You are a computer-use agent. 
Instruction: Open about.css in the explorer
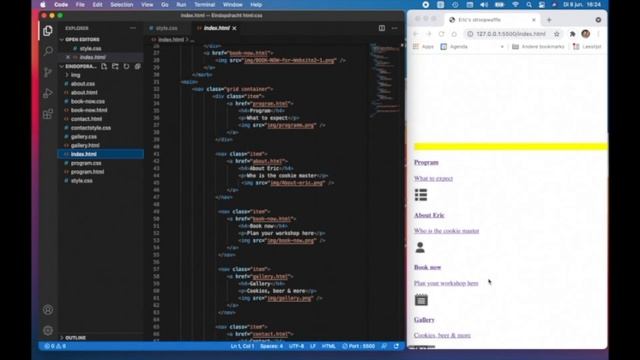tap(83, 84)
